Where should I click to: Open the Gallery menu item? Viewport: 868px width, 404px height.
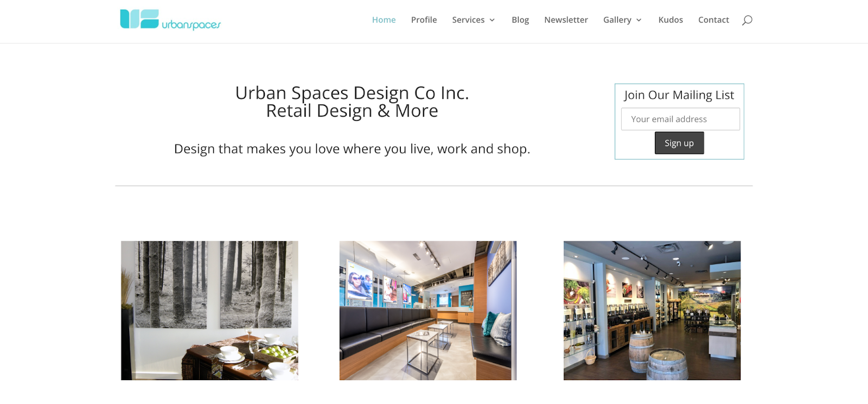[617, 20]
